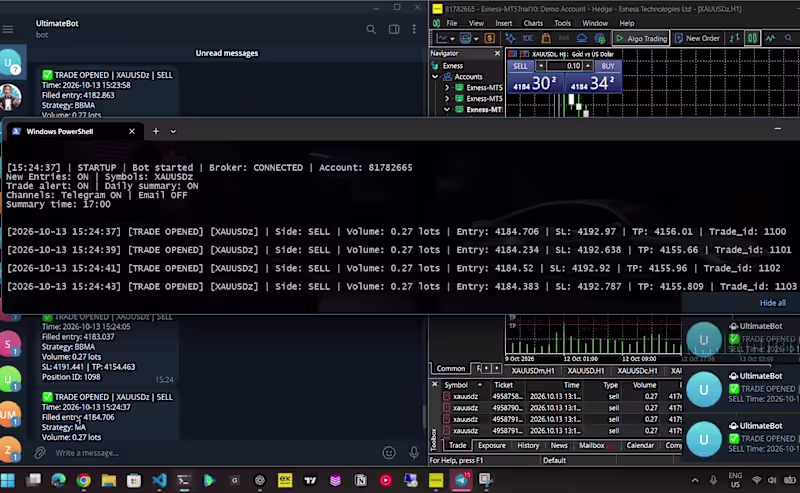
Task: Click the MetaTrader market shopping bag icon
Action: (x=545, y=38)
